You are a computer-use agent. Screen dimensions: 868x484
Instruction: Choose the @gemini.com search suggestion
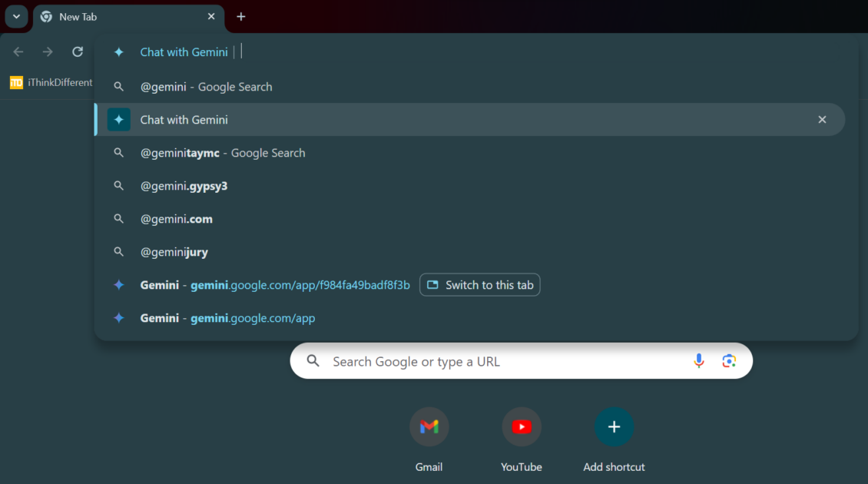coord(177,219)
